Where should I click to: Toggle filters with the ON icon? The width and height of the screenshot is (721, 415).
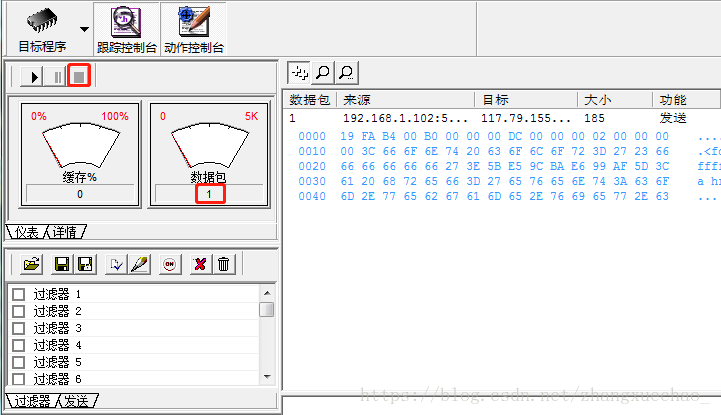pos(170,264)
